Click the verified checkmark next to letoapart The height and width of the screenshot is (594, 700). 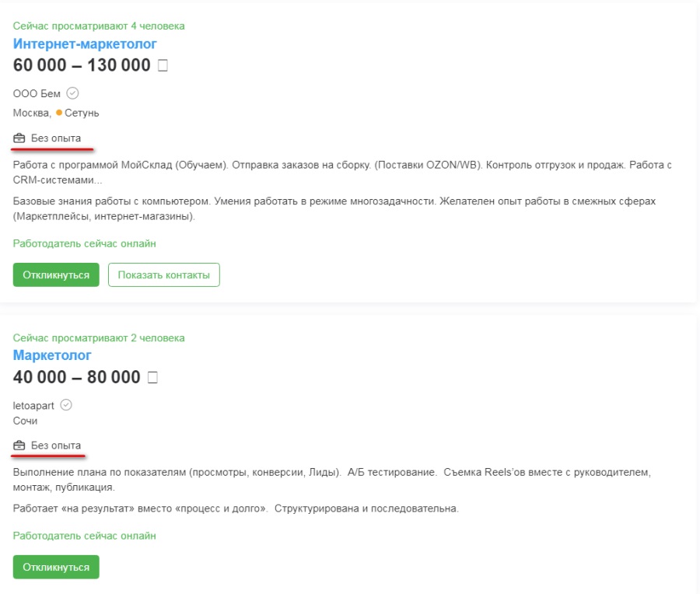67,405
